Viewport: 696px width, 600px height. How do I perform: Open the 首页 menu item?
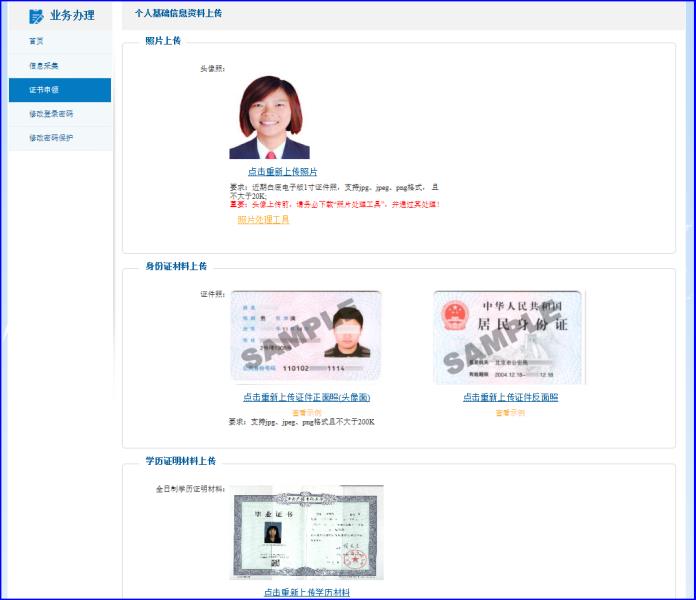(37, 41)
